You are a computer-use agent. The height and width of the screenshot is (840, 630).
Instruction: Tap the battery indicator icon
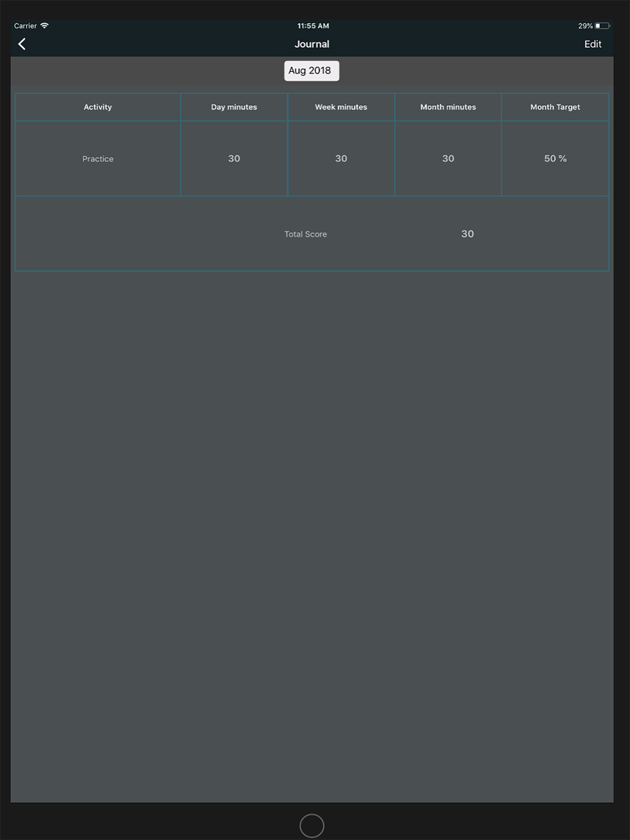[x=602, y=26]
